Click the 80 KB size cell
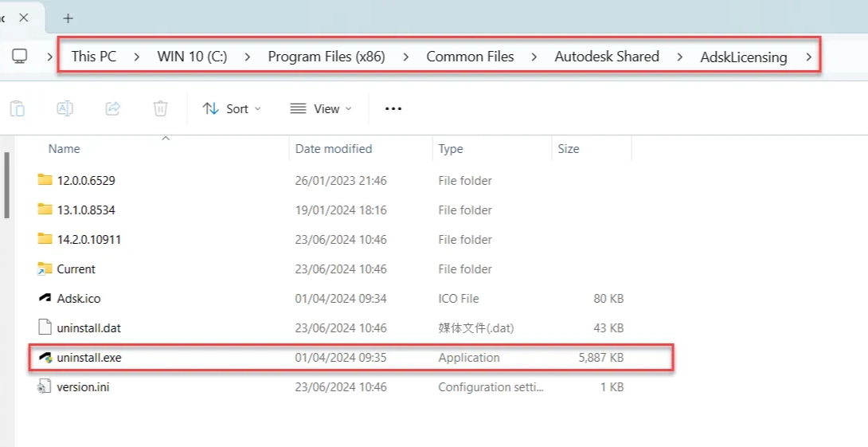 click(609, 298)
